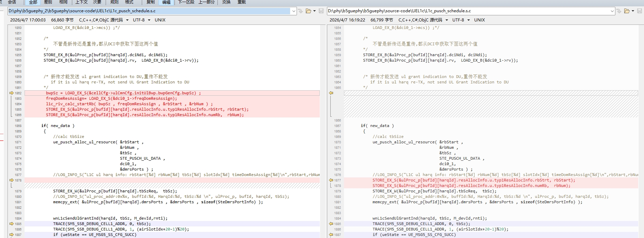The image size is (644, 238).
Task: Click copy-to-left arrow at right line 1877
Action: coord(331,180)
